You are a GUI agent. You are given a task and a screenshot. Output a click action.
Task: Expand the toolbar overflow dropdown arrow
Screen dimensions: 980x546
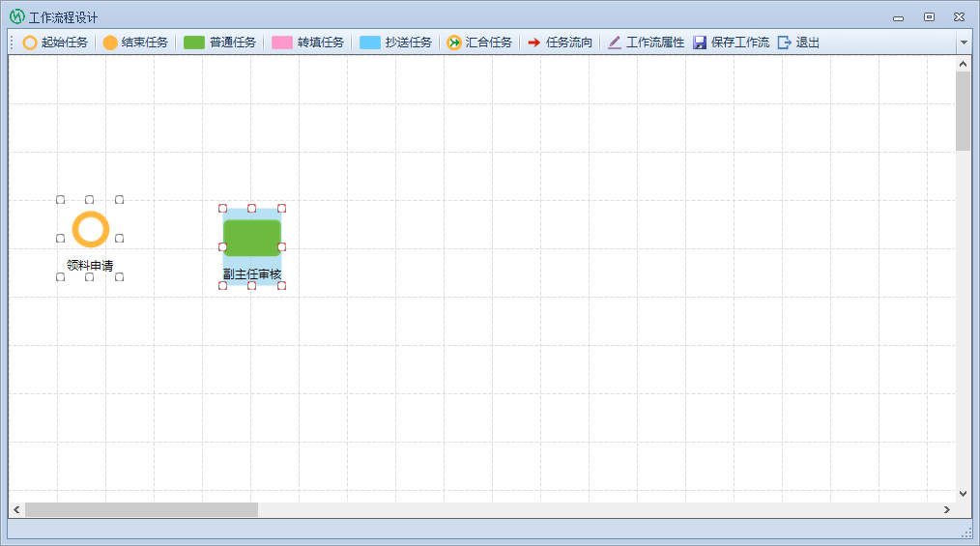[x=963, y=43]
